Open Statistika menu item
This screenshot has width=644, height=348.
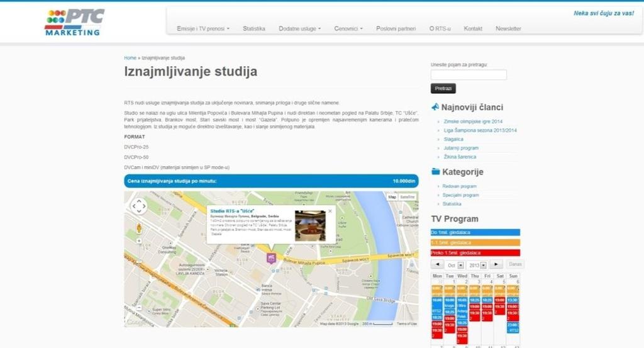coord(254,29)
